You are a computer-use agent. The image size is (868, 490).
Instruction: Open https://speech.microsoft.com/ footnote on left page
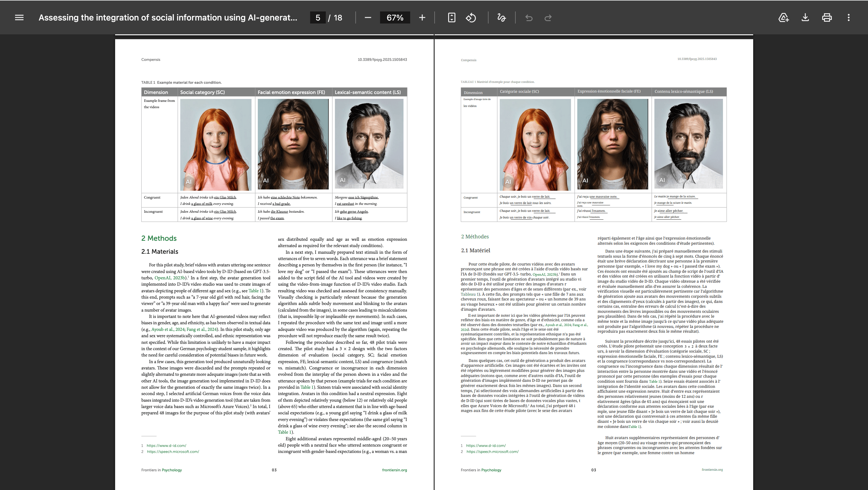[x=173, y=452]
